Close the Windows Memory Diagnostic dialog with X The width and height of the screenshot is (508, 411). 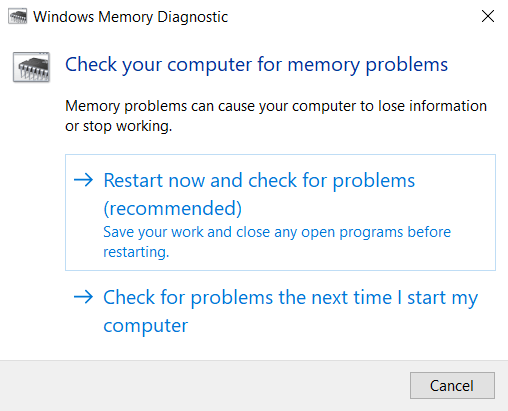488,16
